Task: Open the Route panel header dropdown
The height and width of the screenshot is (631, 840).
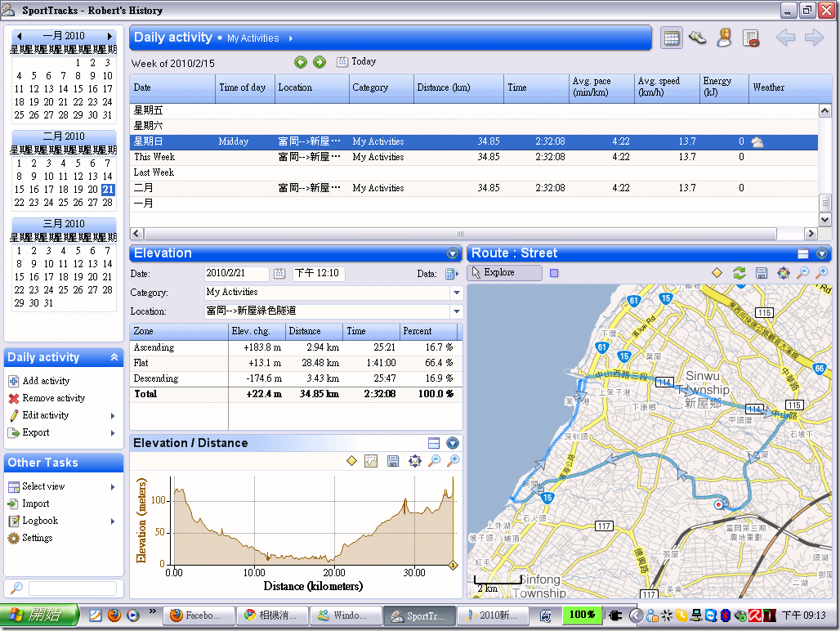Action: [x=822, y=254]
